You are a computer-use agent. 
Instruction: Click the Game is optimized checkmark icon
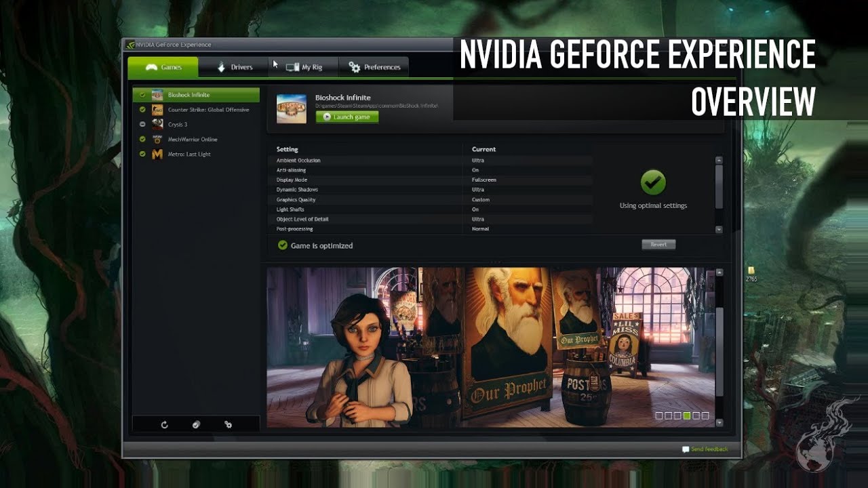click(x=283, y=245)
